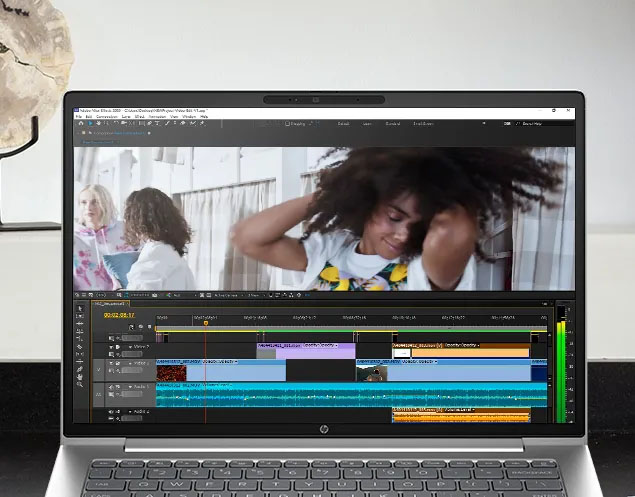Open the 1 View layout dropdown
The width and height of the screenshot is (635, 497).
255,295
